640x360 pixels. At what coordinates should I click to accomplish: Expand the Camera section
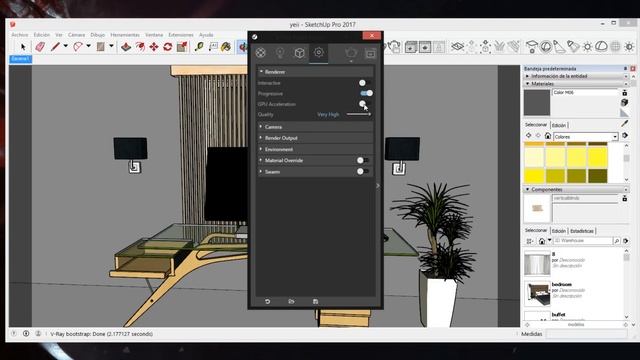(315, 127)
